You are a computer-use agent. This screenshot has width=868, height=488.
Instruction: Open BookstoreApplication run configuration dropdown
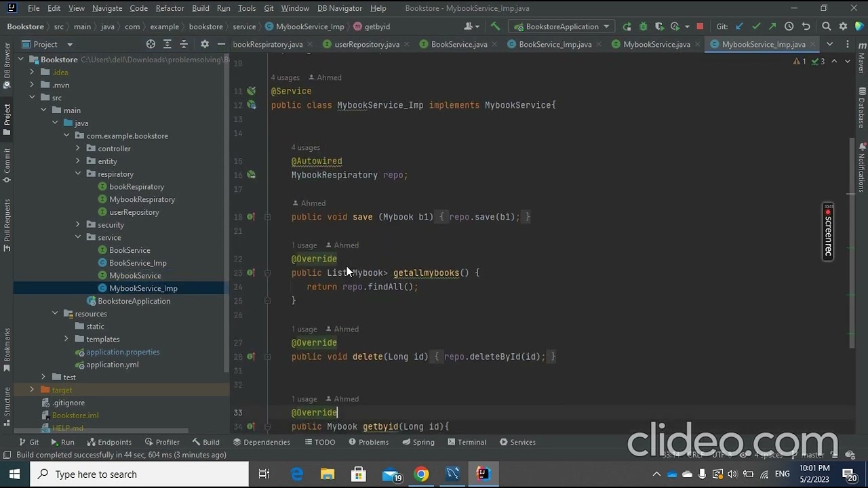tap(562, 26)
